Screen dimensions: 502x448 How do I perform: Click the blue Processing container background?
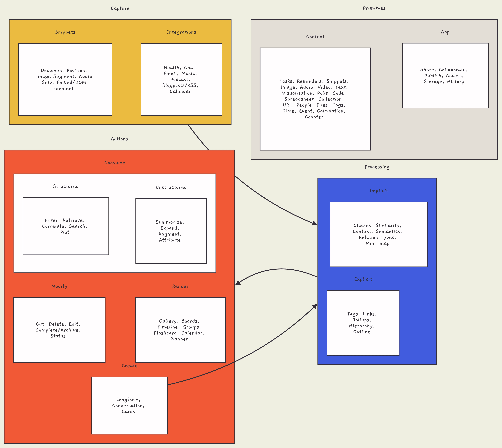(418, 320)
